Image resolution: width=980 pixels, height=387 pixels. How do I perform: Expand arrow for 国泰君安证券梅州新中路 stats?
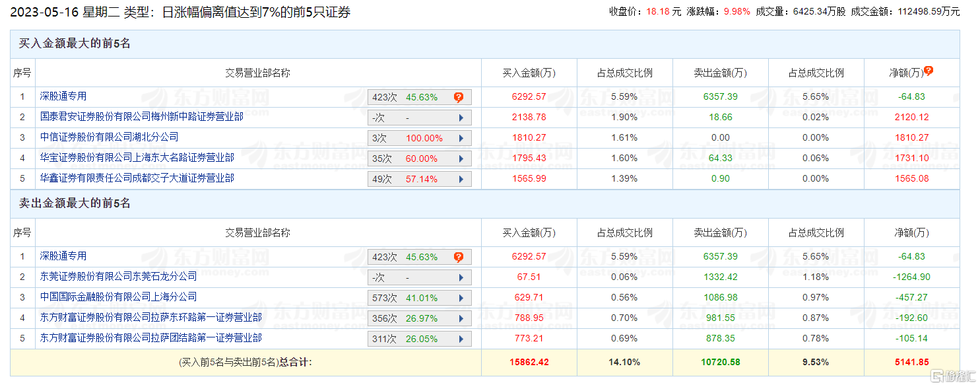click(461, 118)
